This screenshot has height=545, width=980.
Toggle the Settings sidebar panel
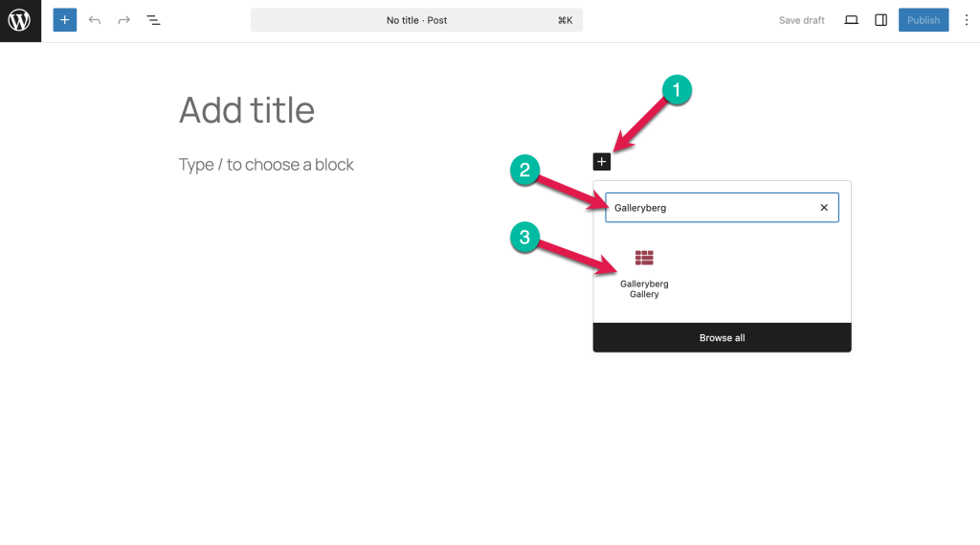point(880,20)
